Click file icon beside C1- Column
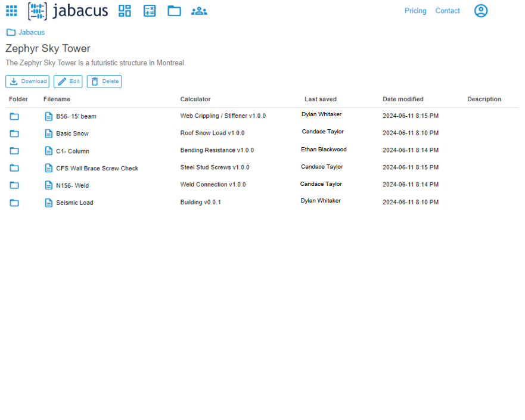 point(49,151)
